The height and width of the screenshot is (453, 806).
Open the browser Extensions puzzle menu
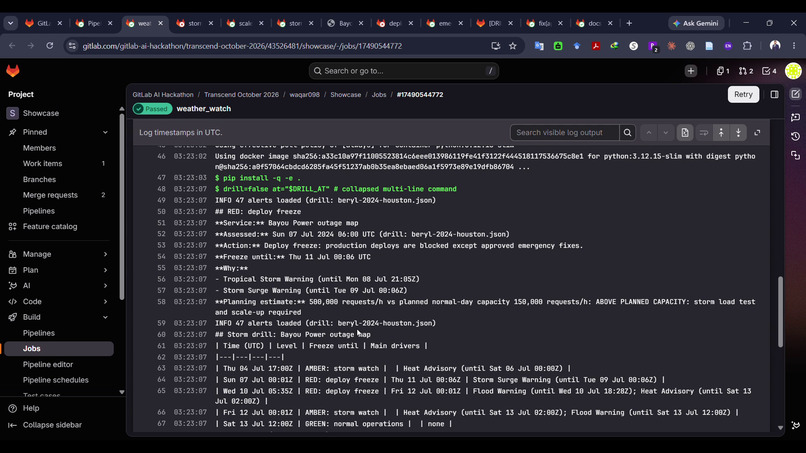coord(747,46)
